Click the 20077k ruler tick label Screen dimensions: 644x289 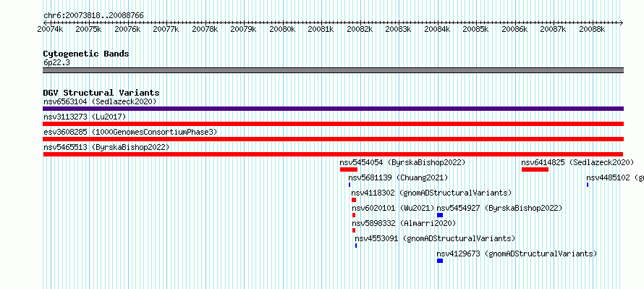pyautogui.click(x=166, y=30)
